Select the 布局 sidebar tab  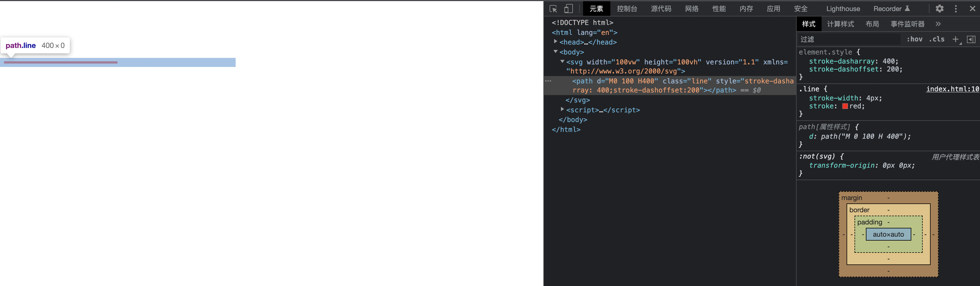click(x=872, y=24)
